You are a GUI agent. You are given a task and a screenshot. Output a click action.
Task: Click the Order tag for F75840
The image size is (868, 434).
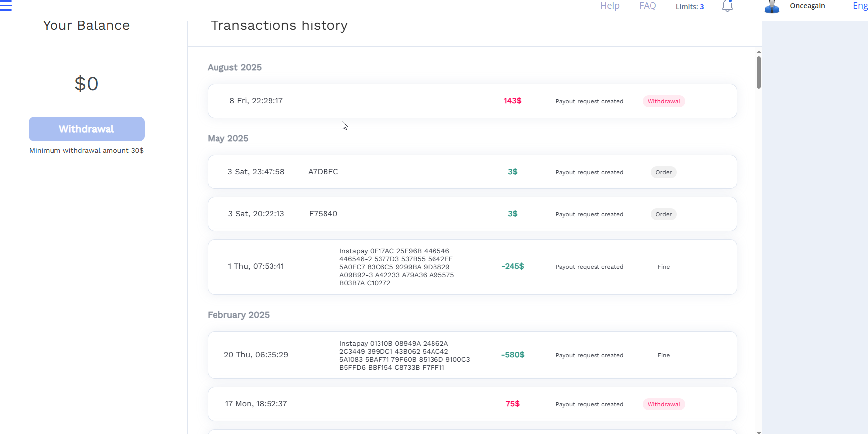[x=664, y=214]
